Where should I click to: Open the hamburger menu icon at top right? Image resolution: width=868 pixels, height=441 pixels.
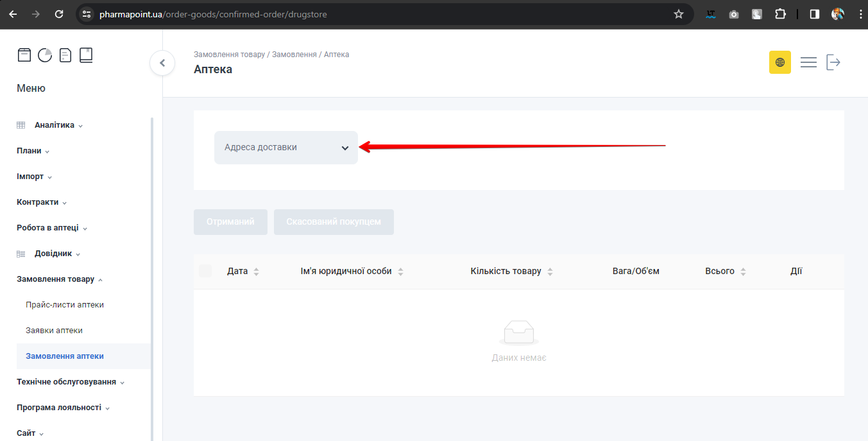808,62
